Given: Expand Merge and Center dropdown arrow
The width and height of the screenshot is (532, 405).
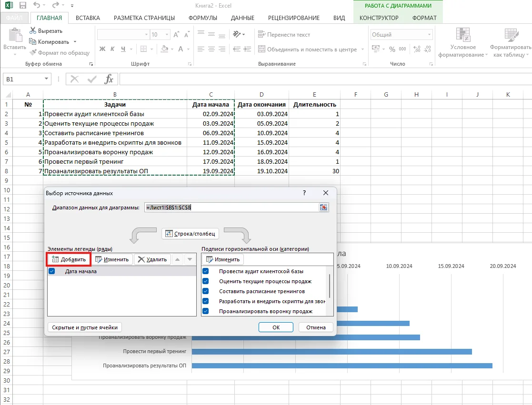Looking at the screenshot, I should pyautogui.click(x=363, y=49).
